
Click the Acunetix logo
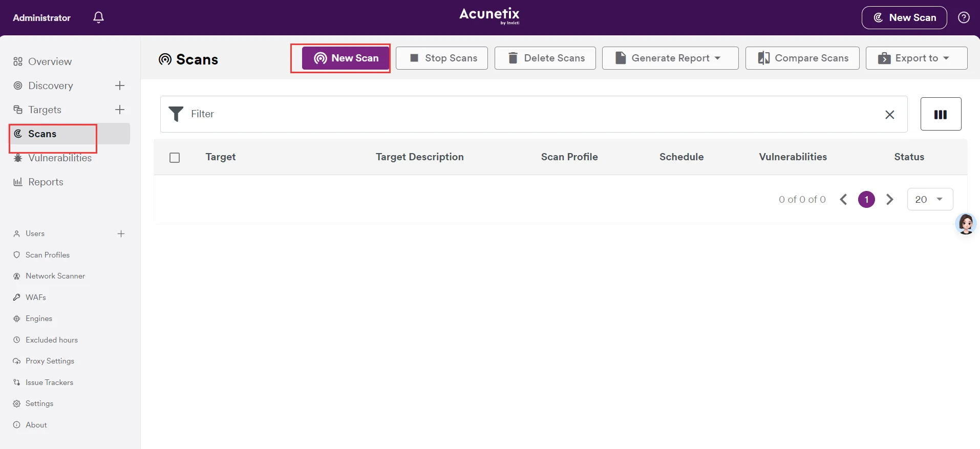click(489, 16)
